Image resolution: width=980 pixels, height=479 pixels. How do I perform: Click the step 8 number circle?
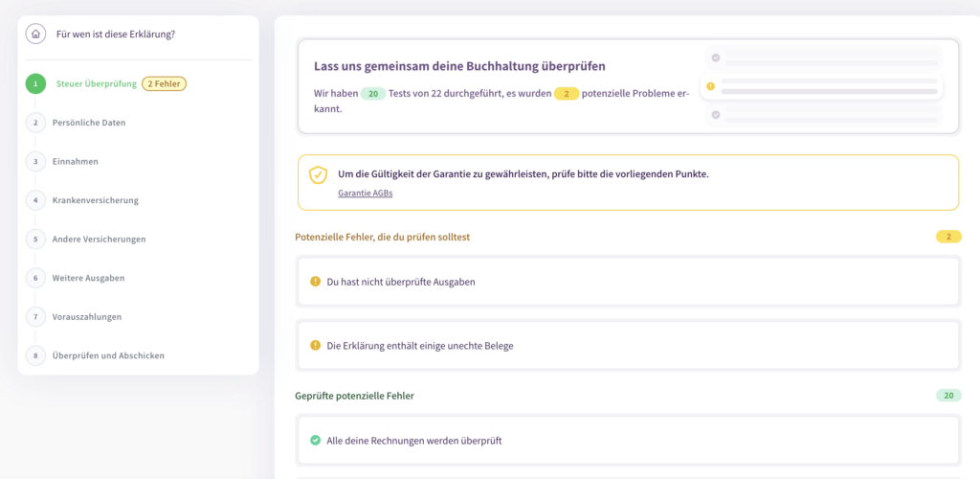[x=35, y=355]
